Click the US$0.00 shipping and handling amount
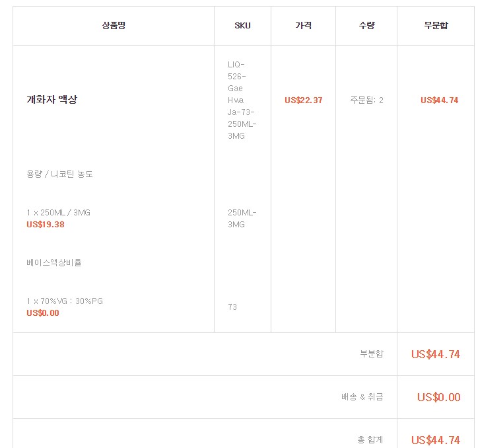478x448 pixels. 438,397
